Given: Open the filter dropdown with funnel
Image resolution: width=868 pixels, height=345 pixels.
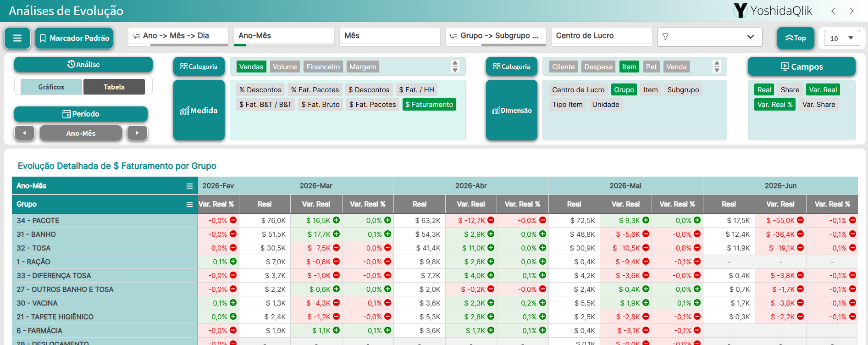Looking at the screenshot, I should [709, 37].
